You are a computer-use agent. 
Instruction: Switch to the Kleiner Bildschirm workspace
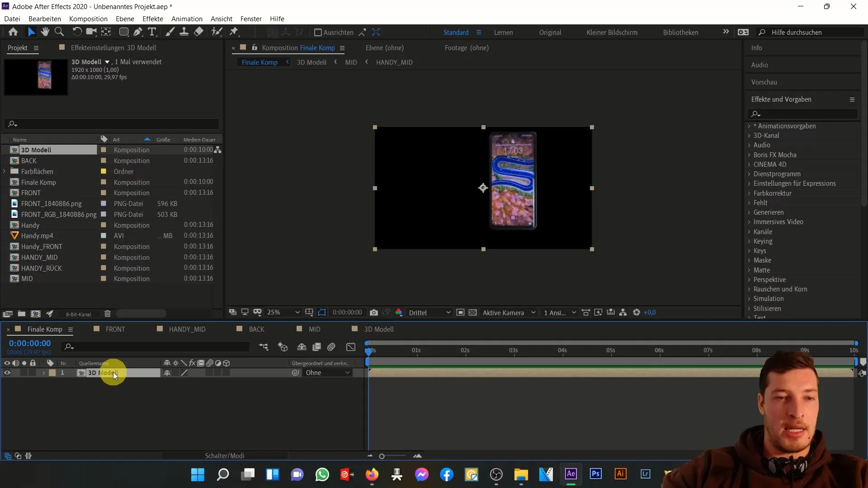612,33
